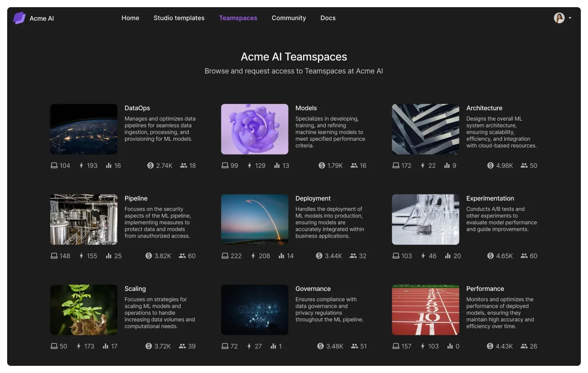The height and width of the screenshot is (373, 588).
Task: Click the Scaling green plant thumbnail
Action: click(84, 310)
